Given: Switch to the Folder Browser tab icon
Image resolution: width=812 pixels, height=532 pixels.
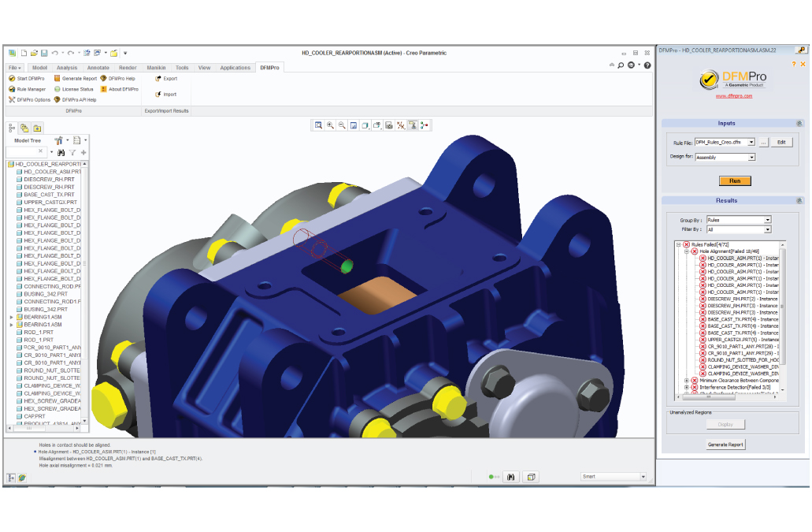Looking at the screenshot, I should click(x=24, y=128).
